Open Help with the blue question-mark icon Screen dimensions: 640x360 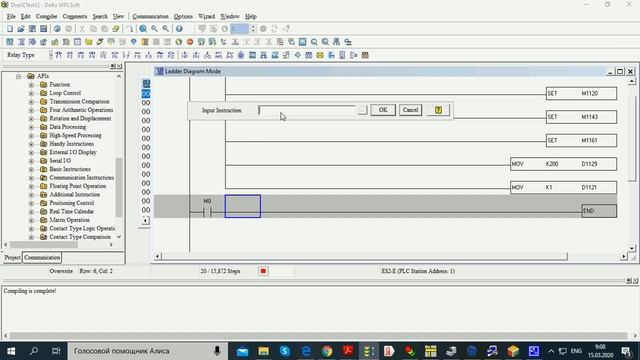(179, 29)
